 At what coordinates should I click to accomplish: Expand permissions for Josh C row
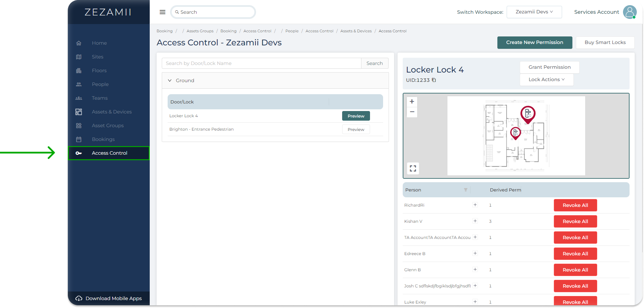[475, 286]
